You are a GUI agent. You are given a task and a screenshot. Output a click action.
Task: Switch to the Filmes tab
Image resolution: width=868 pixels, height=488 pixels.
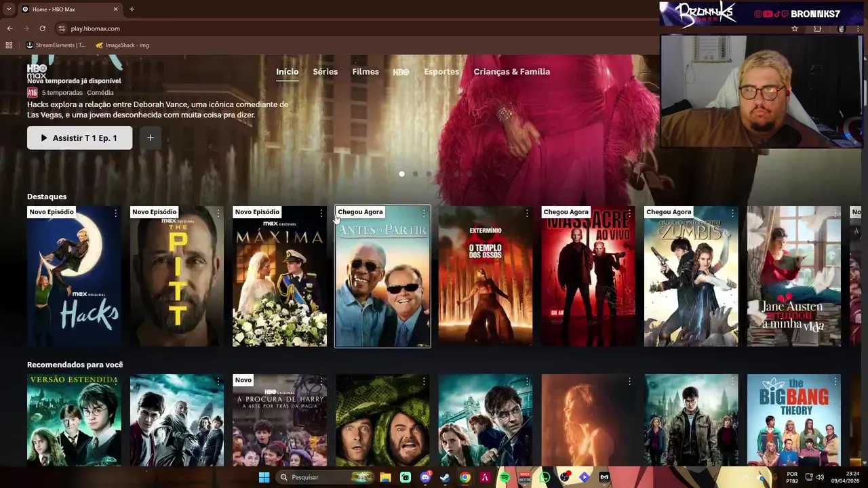366,72
